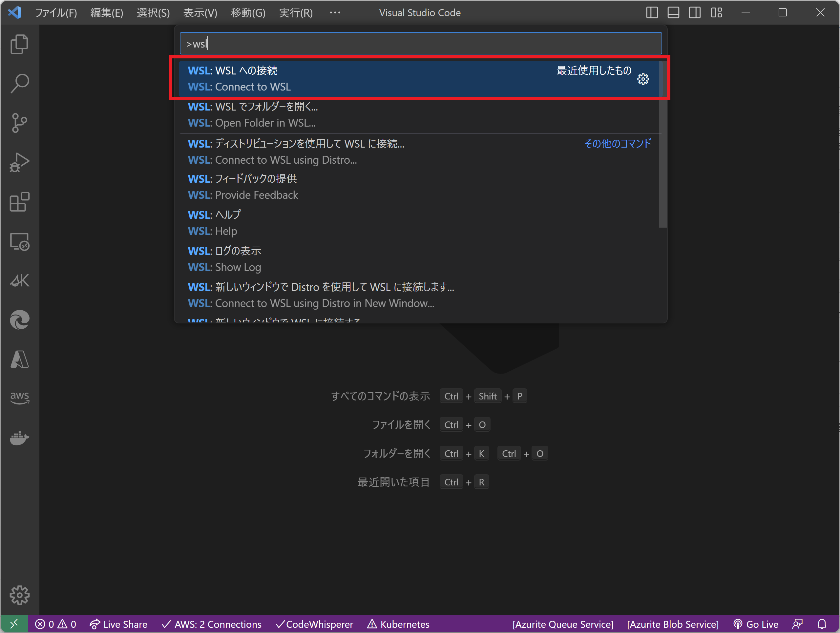Open the 移動(G) menu

click(x=248, y=12)
